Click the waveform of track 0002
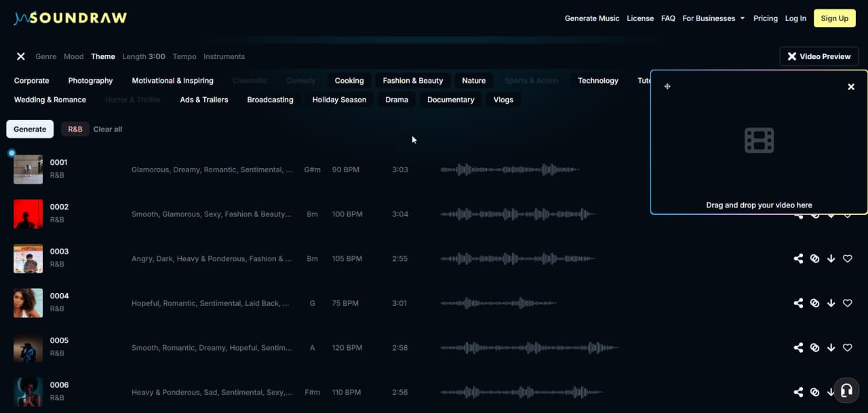The width and height of the screenshot is (868, 413). coord(529,214)
